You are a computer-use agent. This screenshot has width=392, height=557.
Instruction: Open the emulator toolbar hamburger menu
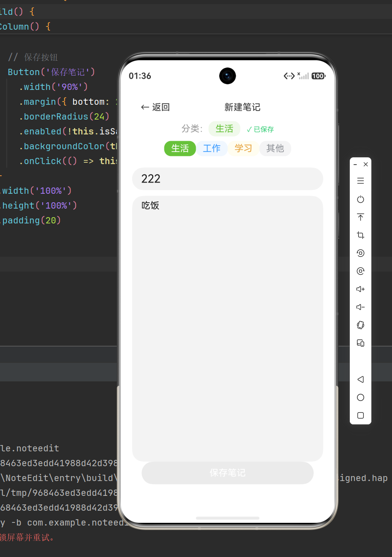coord(360,181)
